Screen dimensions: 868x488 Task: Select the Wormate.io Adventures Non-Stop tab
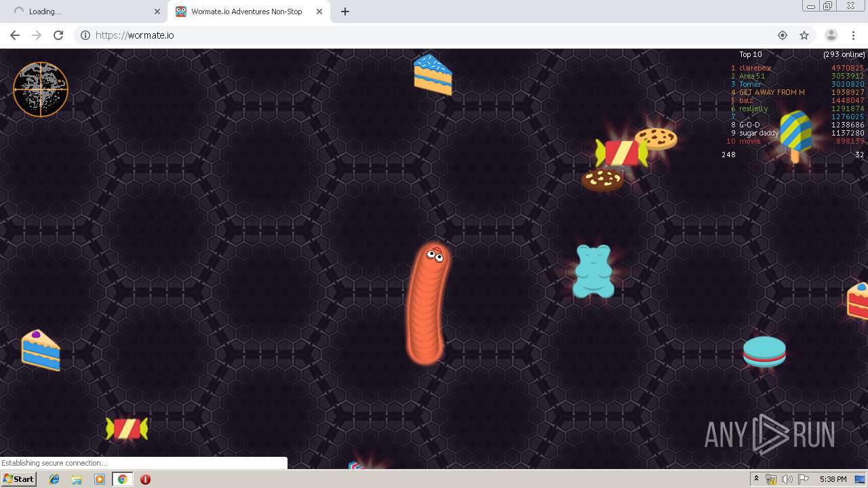[248, 12]
